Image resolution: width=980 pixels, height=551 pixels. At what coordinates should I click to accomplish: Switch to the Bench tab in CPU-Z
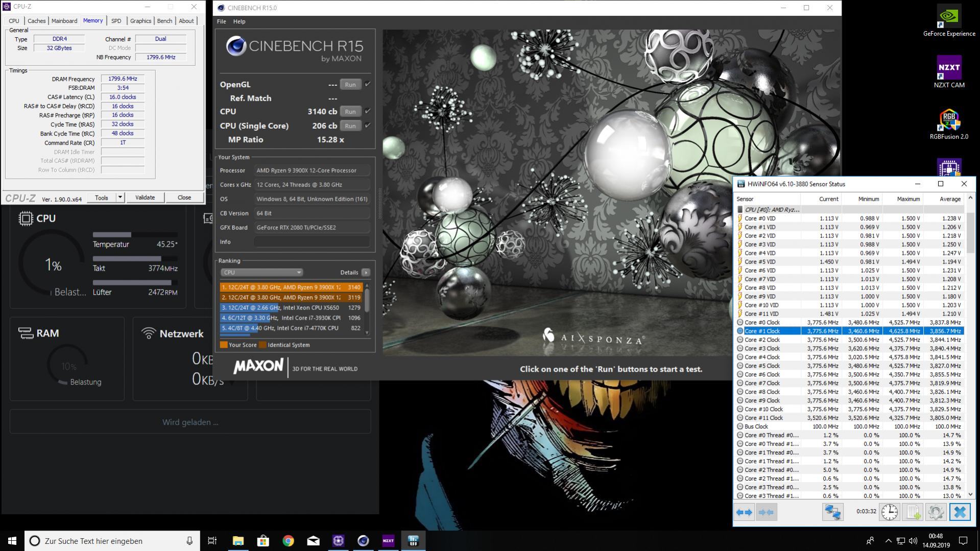(164, 21)
